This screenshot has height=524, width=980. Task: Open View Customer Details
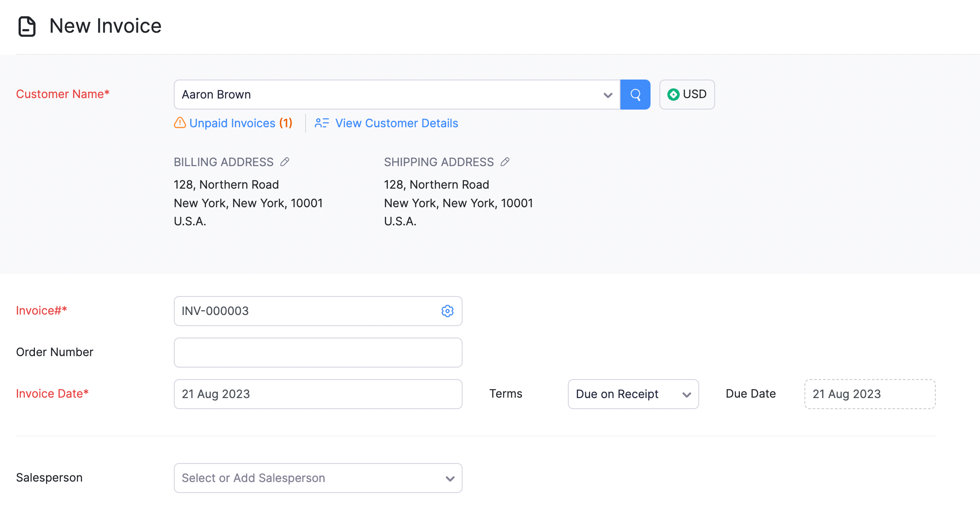pyautogui.click(x=396, y=123)
